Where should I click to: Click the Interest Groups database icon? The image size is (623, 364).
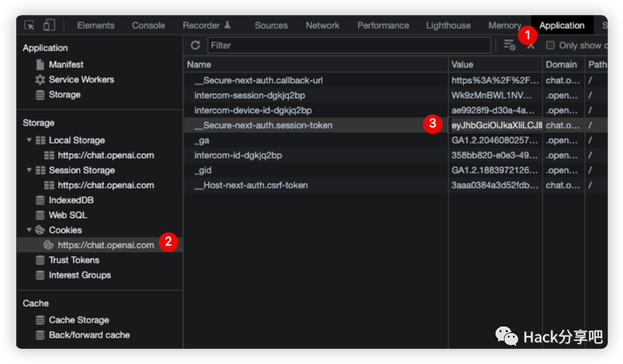pyautogui.click(x=40, y=275)
